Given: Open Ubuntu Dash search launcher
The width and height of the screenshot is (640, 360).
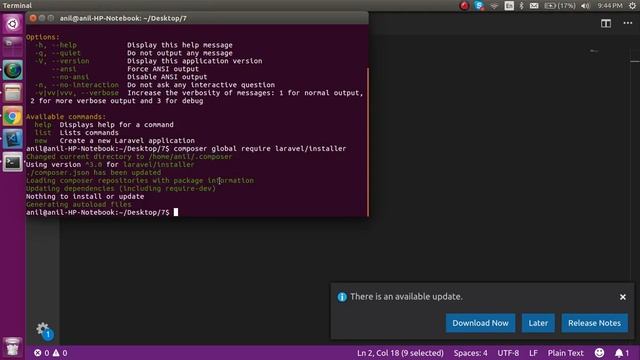Looking at the screenshot, I should tap(13, 24).
